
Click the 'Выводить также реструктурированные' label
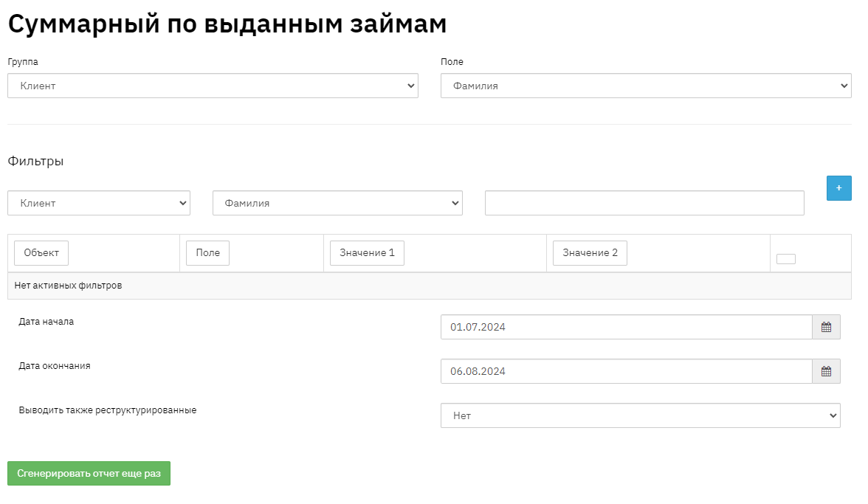tap(108, 410)
